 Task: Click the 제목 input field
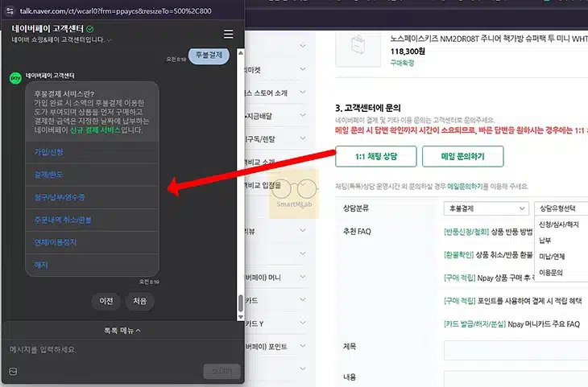point(516,350)
